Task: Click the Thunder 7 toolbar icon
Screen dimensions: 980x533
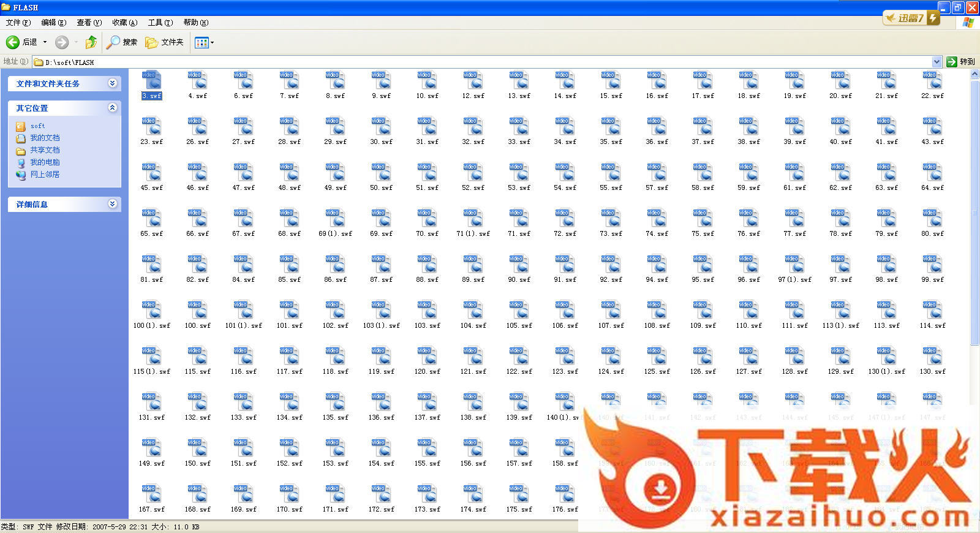Action: [x=911, y=18]
